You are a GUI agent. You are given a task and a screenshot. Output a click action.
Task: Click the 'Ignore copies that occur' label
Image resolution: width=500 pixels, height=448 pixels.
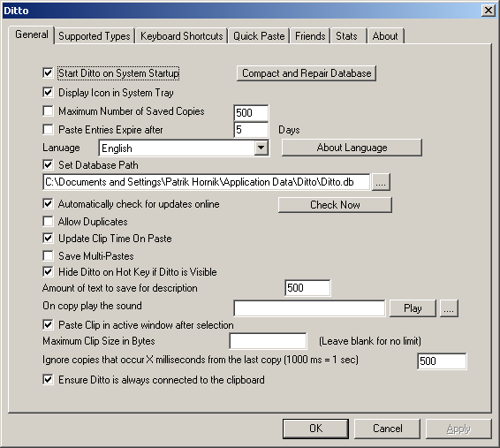(201, 360)
